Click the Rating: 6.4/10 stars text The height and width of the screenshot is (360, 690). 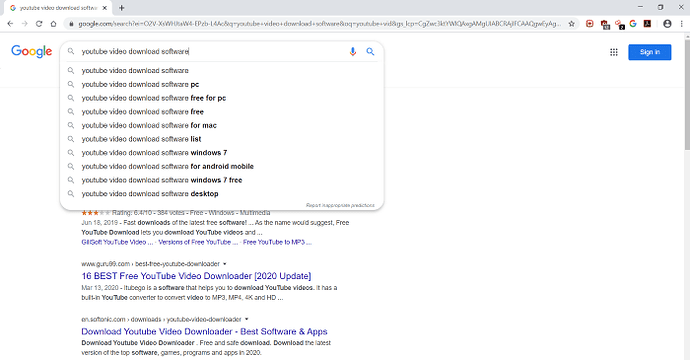(x=176, y=213)
